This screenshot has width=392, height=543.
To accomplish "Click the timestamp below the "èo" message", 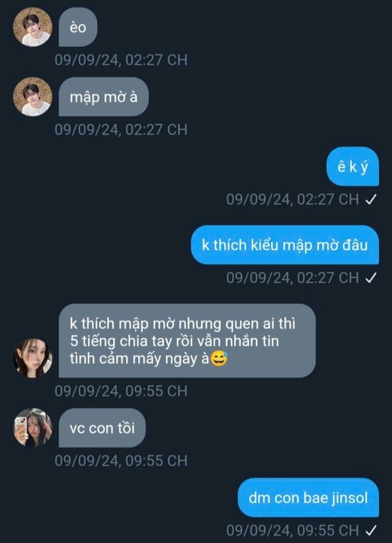I will [121, 60].
